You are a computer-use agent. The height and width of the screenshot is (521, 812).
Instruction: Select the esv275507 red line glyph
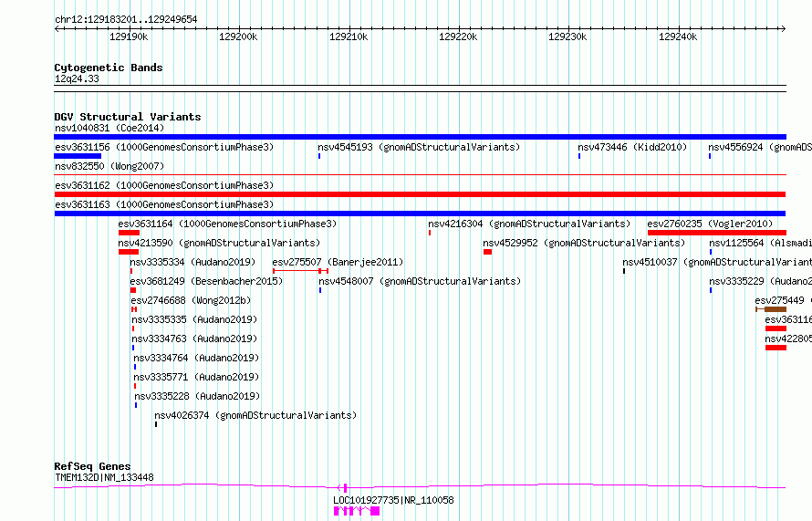coord(300,271)
